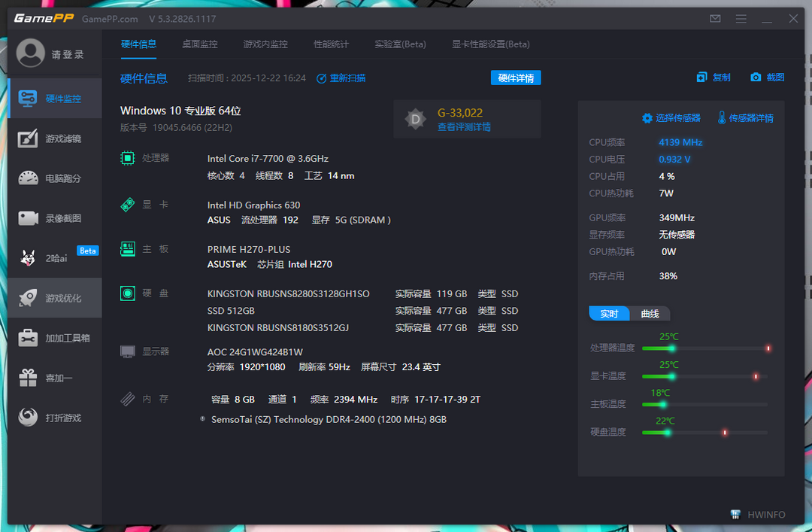Select 电脑跑分 benchmark icon
This screenshot has height=532, width=812.
pyautogui.click(x=29, y=178)
